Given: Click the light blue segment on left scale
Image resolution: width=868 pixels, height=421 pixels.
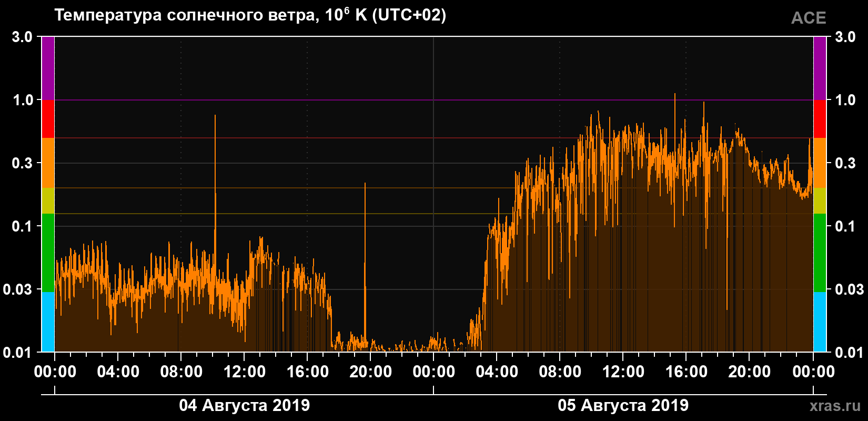Looking at the screenshot, I should click(x=48, y=322).
